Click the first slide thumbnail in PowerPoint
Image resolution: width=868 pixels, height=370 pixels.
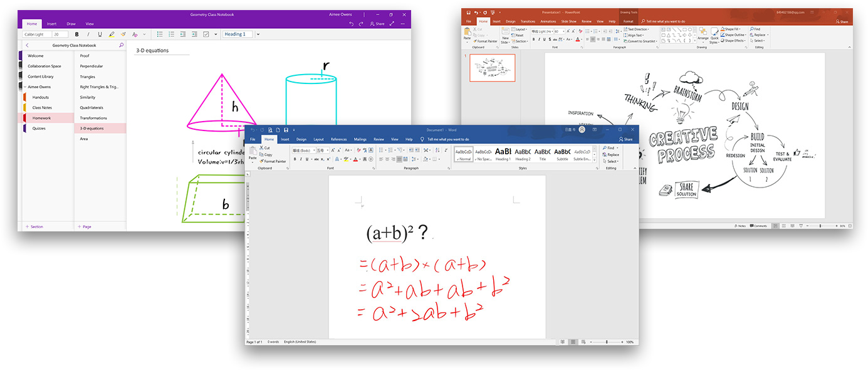pyautogui.click(x=493, y=68)
